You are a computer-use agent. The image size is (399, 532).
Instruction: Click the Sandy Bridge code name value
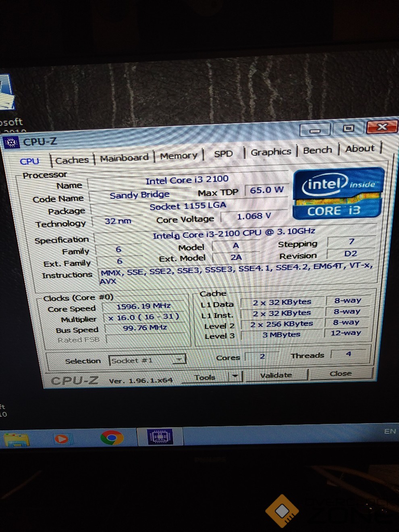140,195
